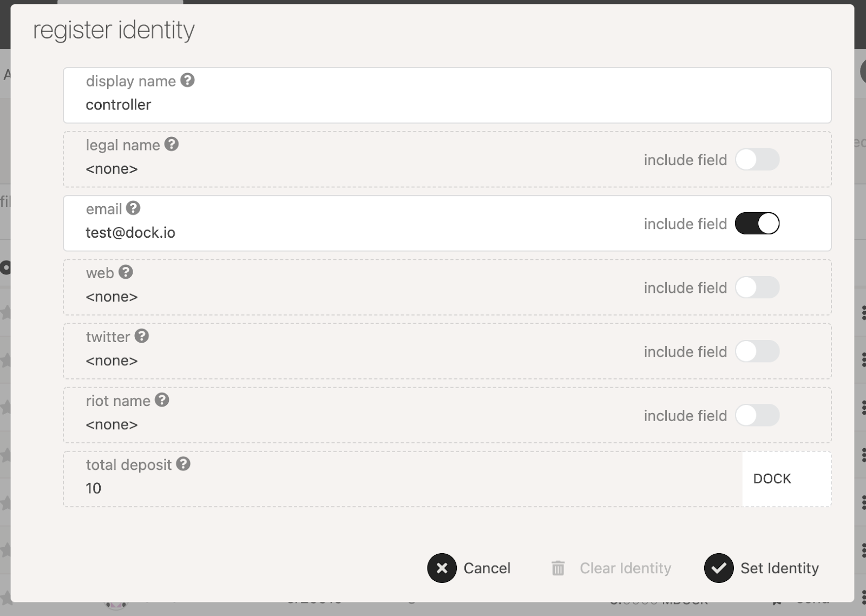Screen dimensions: 866x616
Task: Click the Cancel button
Action: (x=469, y=568)
